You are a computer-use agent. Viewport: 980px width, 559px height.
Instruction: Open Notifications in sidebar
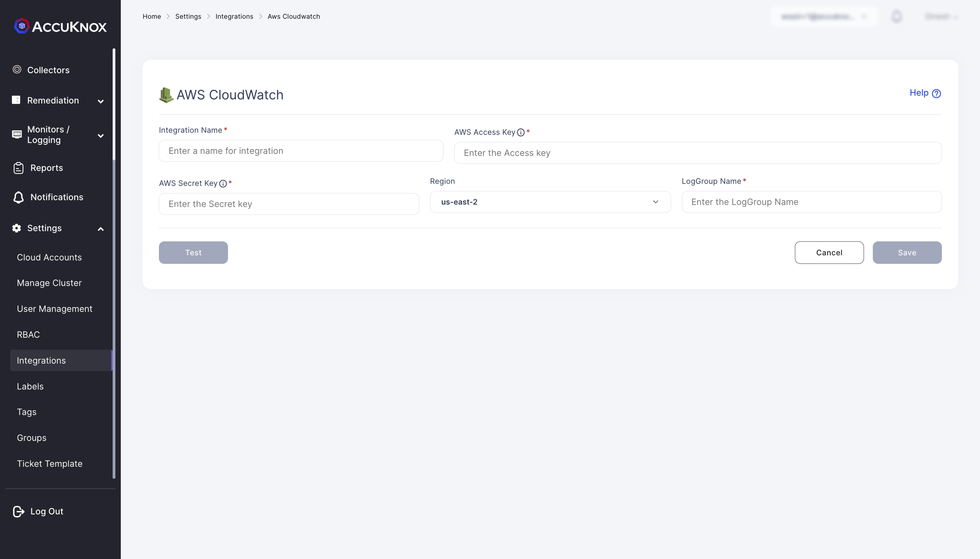pos(57,197)
